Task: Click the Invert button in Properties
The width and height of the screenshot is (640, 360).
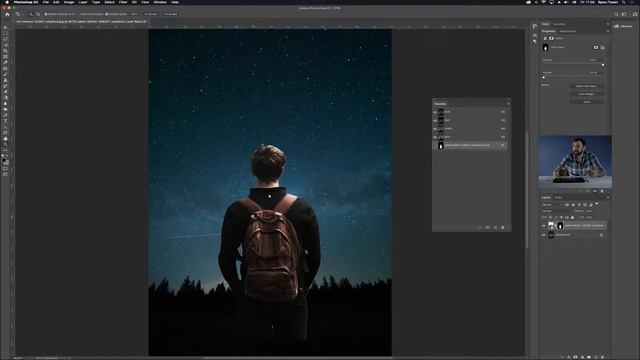Action: click(x=587, y=102)
